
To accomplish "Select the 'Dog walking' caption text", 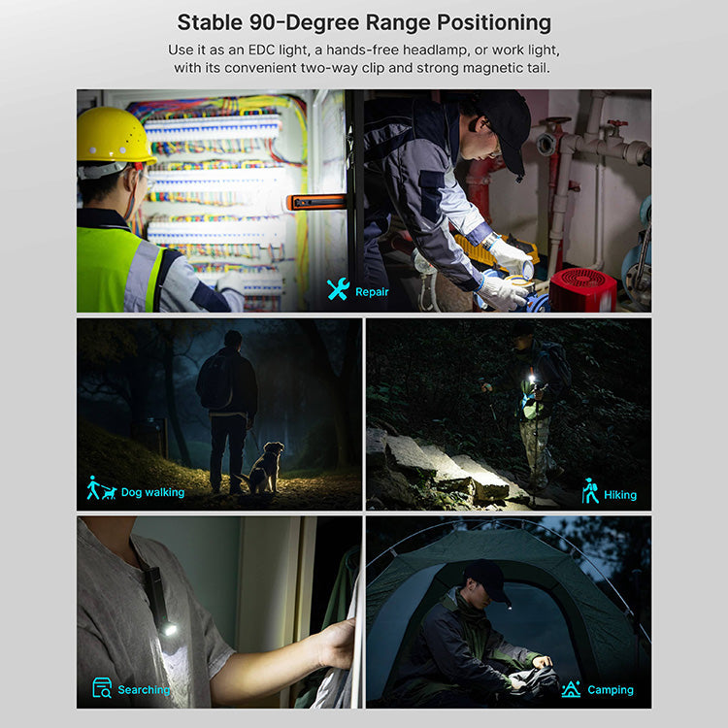I will tap(152, 492).
